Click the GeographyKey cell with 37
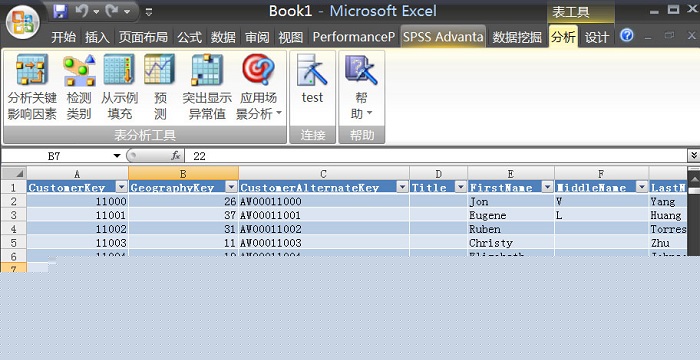 coord(183,215)
